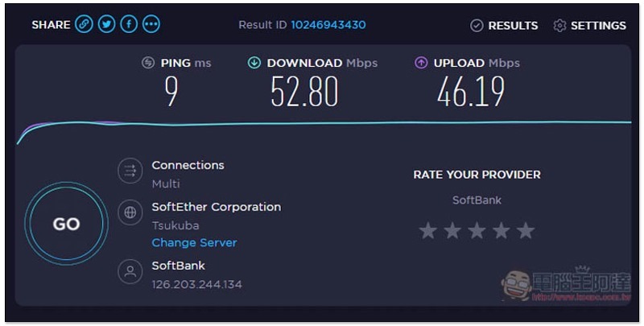Click the ping icon
Image resolution: width=644 pixels, height=326 pixels.
tap(148, 63)
